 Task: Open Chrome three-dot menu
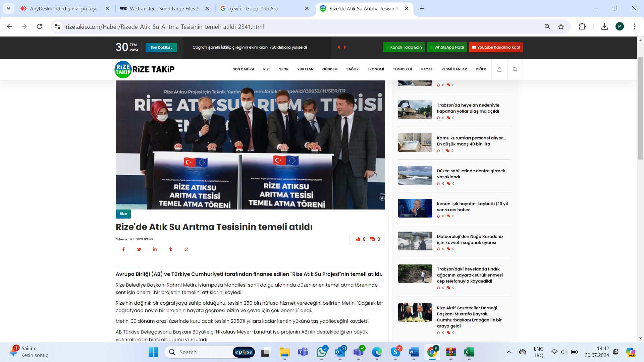635,26
